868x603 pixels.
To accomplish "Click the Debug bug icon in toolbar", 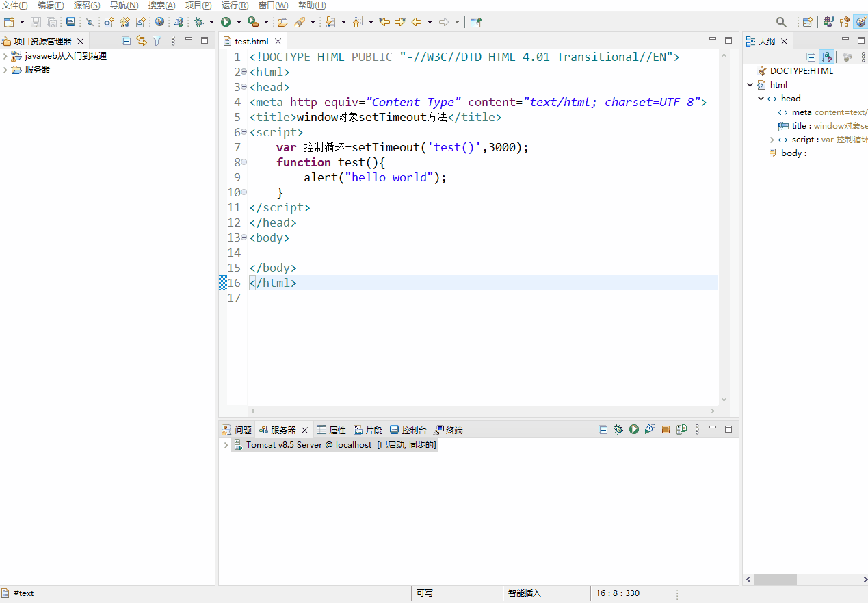I will point(199,22).
